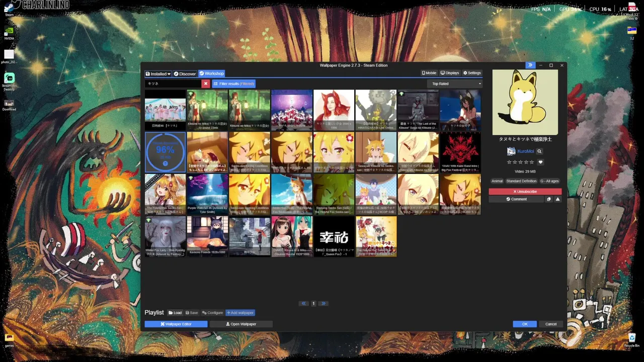The height and width of the screenshot is (362, 644).
Task: Select the Kemono Friends 1920x1080 wallpaper
Action: 207,237
